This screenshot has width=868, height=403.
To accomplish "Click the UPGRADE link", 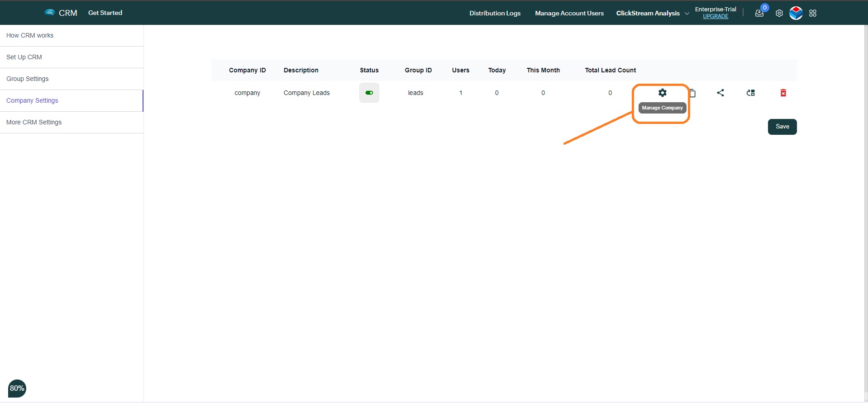I will (715, 16).
